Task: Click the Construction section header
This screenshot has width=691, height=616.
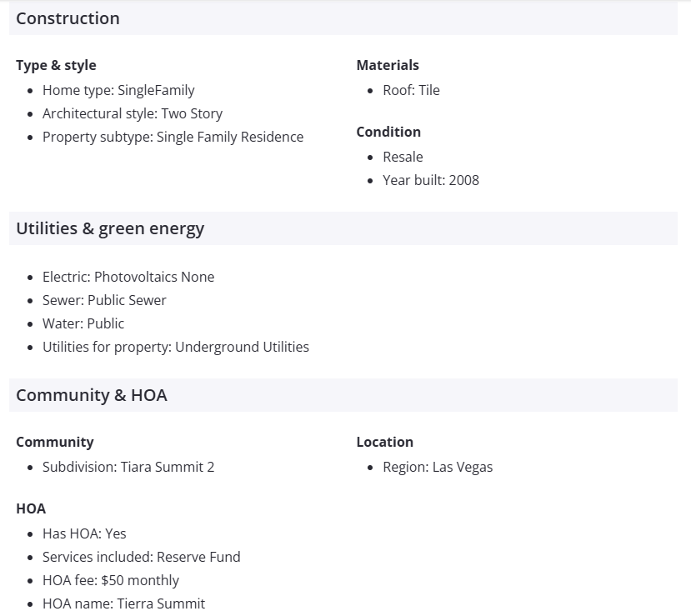Action: click(68, 18)
